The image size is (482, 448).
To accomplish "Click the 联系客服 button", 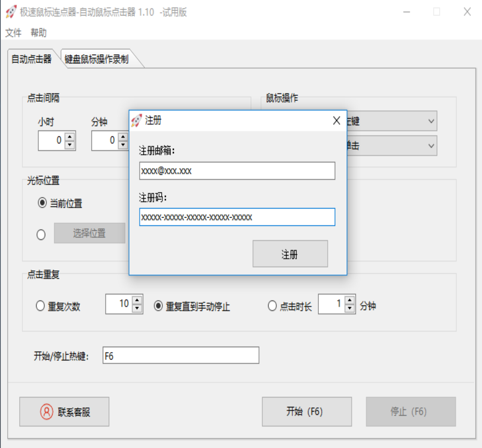I will 64,411.
